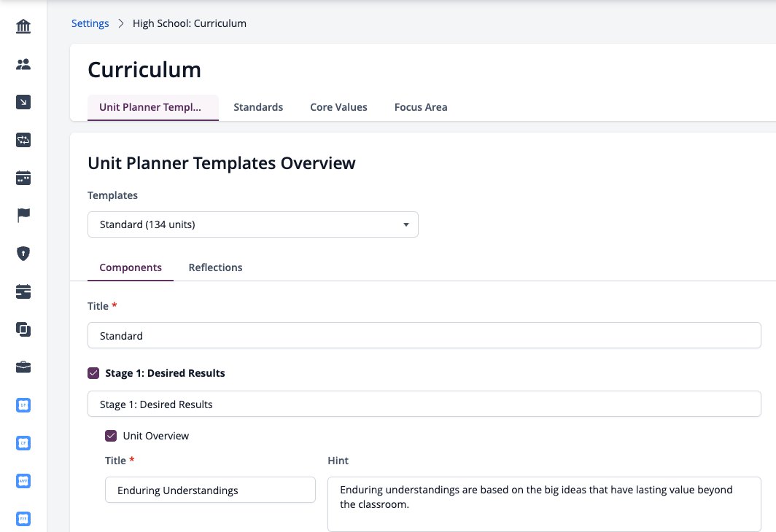Viewport: 776px width, 532px height.
Task: Click the Enduring Understandings title field
Action: pyautogui.click(x=210, y=490)
